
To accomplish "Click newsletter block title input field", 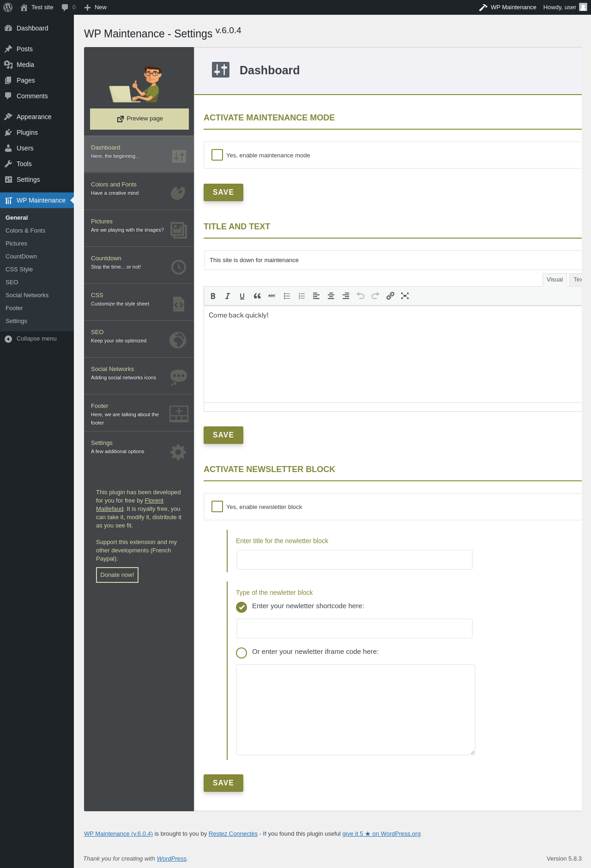I will [355, 560].
